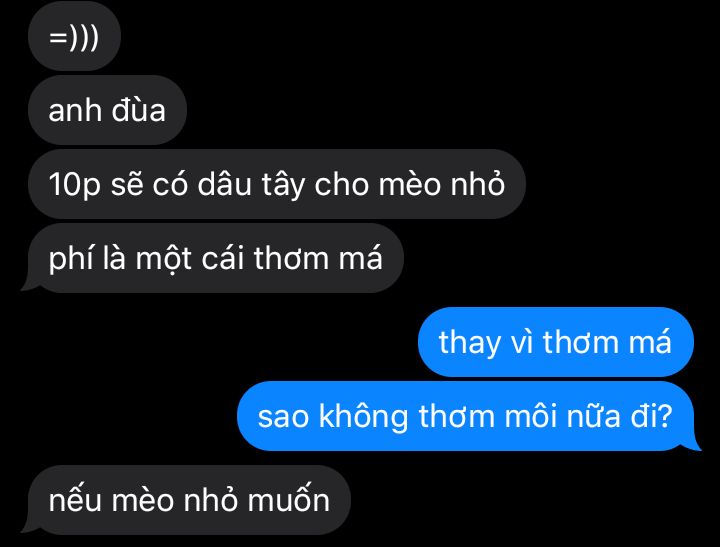Tap the "=)))" message bubble
Viewport: 720px width, 547px height.
click(x=74, y=36)
